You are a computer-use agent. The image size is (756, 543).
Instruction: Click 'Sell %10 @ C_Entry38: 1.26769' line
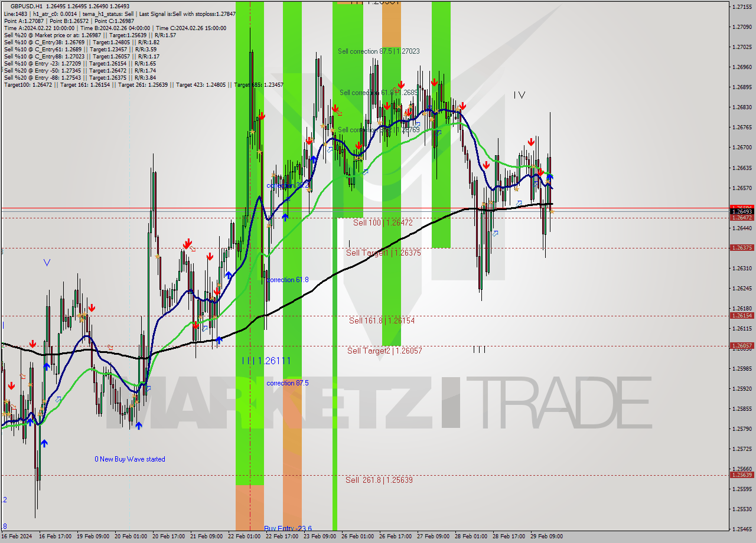(81, 42)
